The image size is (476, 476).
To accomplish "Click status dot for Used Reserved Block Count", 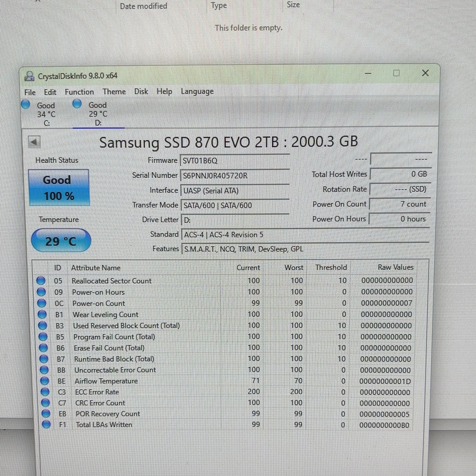I will [42, 325].
